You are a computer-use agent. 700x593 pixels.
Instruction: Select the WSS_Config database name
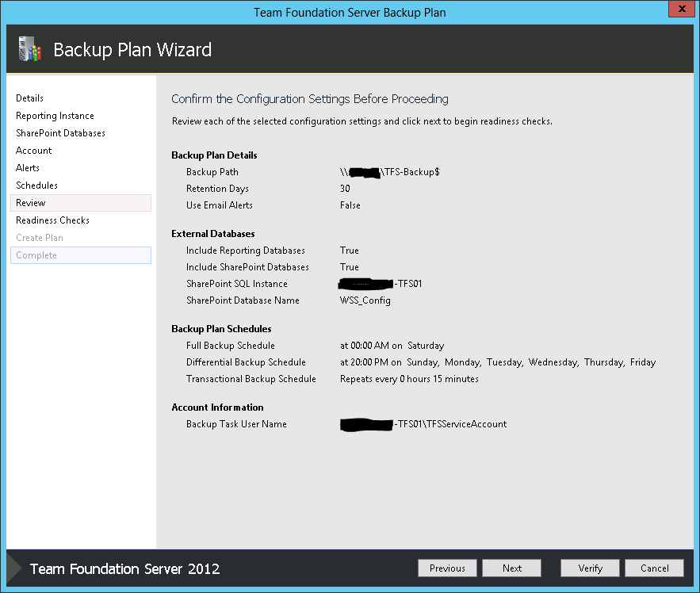coord(365,300)
